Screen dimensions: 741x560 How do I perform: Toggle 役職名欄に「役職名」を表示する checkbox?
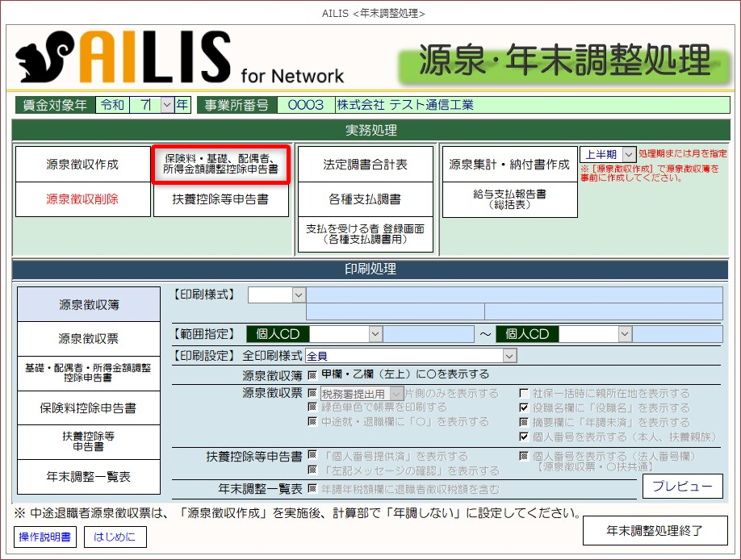click(523, 408)
